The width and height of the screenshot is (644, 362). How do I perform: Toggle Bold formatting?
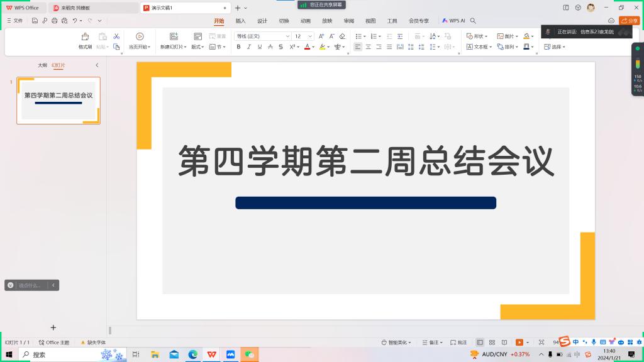coord(238,47)
